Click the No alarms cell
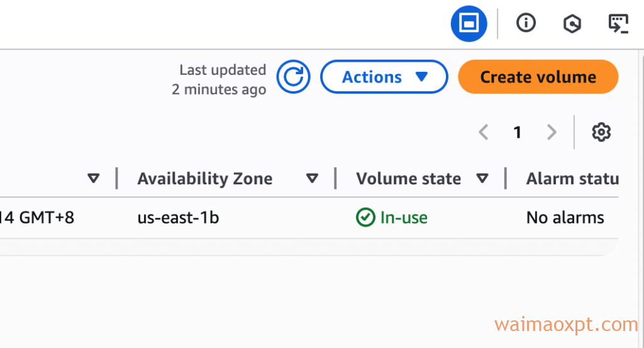This screenshot has width=644, height=348. (565, 218)
